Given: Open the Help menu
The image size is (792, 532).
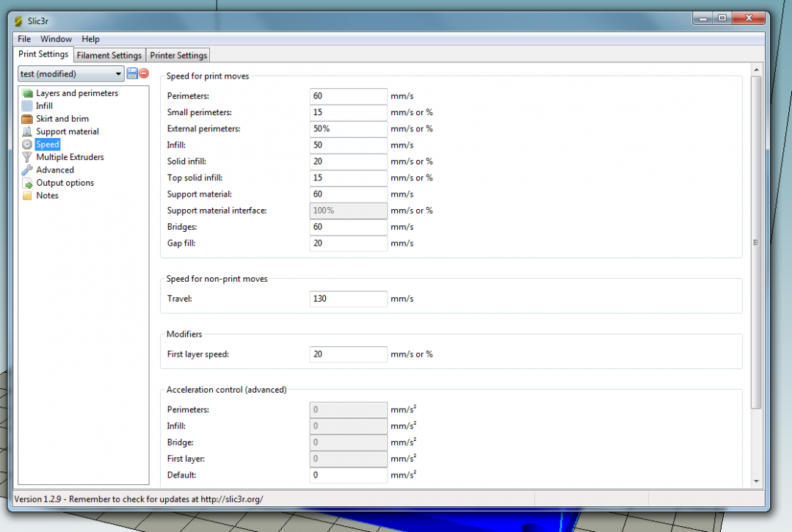Looking at the screenshot, I should tap(90, 39).
